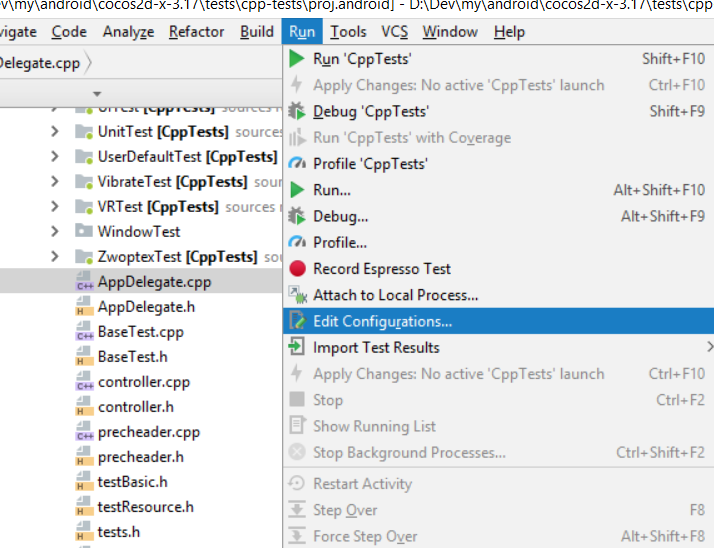The width and height of the screenshot is (714, 548).
Task: Expand the ZwoptexTest folder node
Action: (55, 257)
